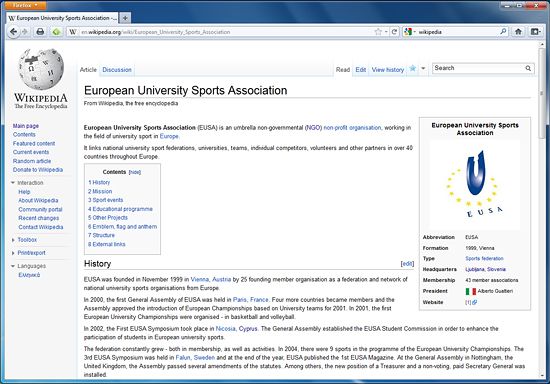Open the View history tab
The width and height of the screenshot is (550, 384).
(x=388, y=70)
